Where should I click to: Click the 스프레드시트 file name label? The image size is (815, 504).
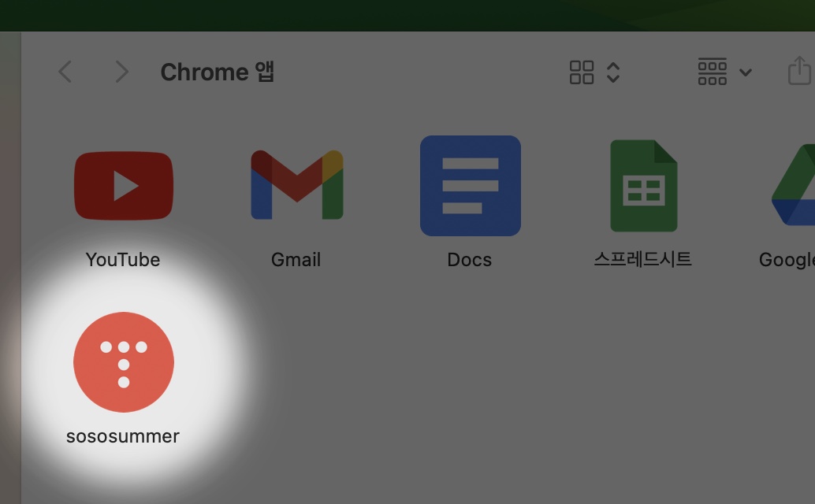point(643,259)
